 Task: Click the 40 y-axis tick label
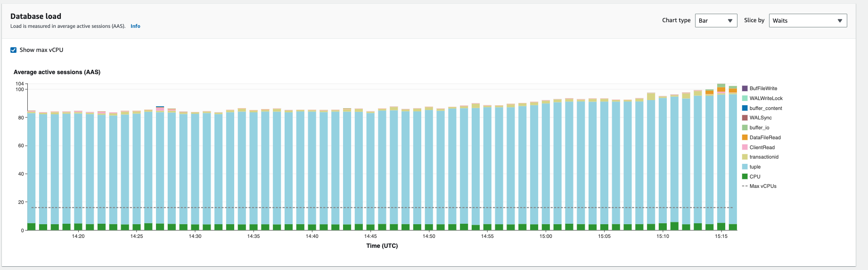pos(21,174)
